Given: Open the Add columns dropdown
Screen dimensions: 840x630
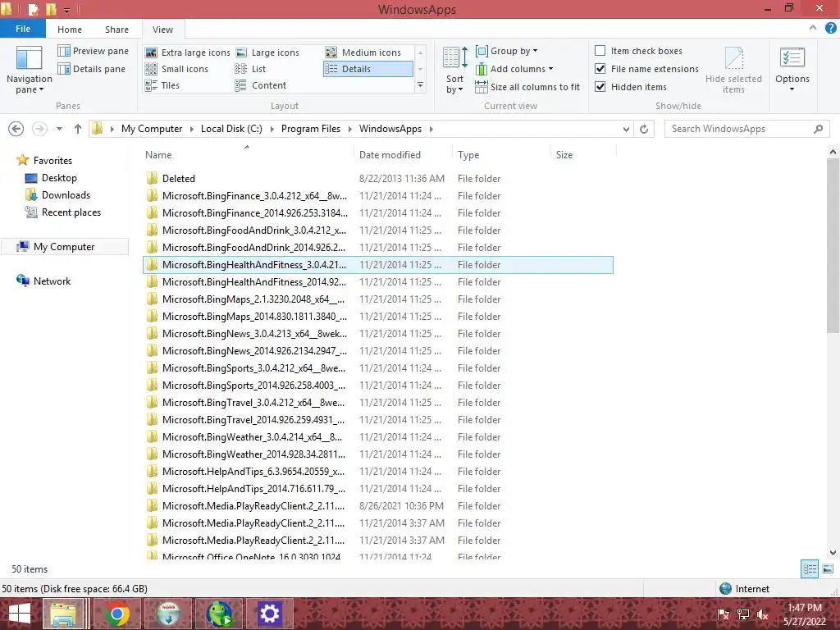Looking at the screenshot, I should point(514,69).
